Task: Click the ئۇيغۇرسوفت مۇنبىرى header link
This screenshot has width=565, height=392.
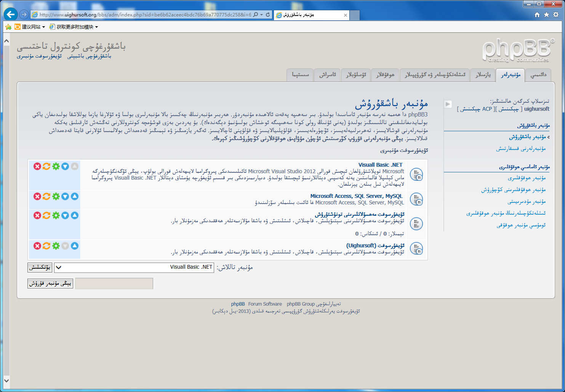Action: click(x=39, y=56)
